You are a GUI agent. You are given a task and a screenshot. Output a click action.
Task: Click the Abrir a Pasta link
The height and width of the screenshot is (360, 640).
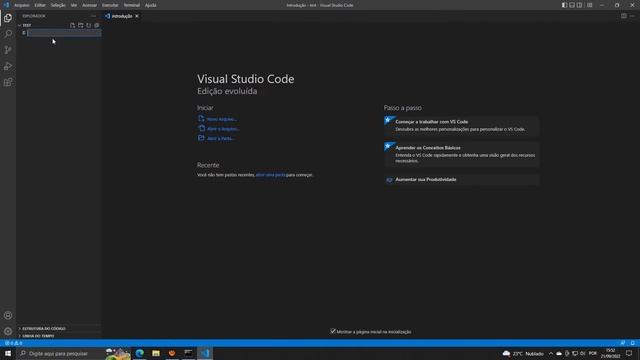220,138
